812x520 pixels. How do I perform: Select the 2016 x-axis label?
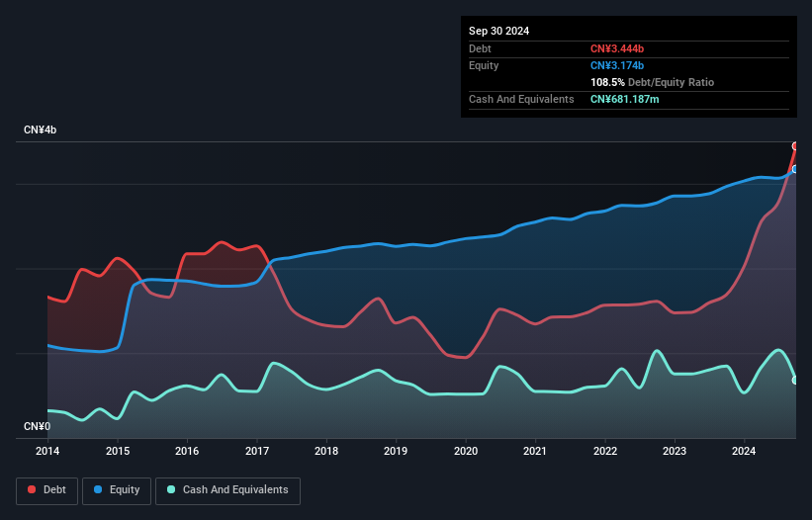coord(187,451)
